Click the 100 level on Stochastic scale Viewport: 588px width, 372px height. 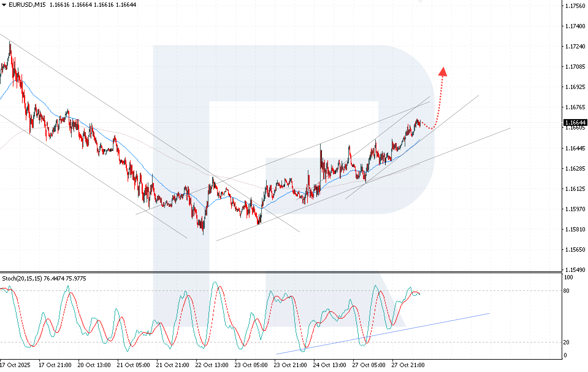click(568, 277)
